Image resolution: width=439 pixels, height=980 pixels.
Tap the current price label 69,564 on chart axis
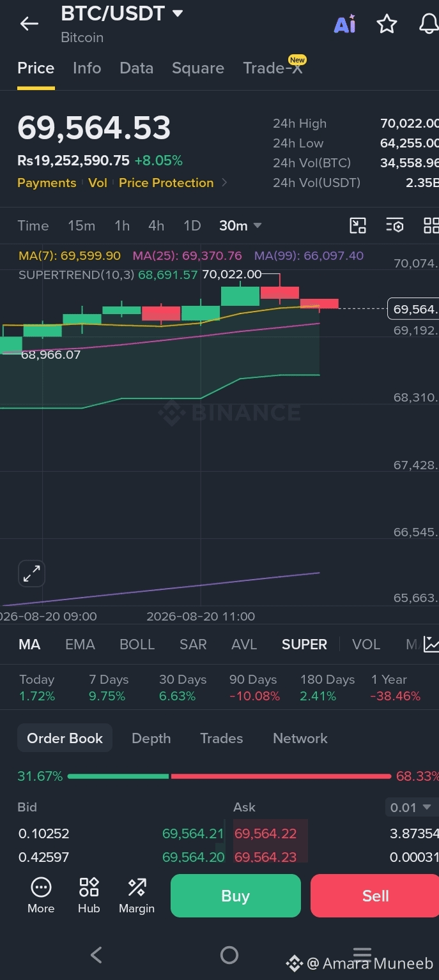point(413,309)
